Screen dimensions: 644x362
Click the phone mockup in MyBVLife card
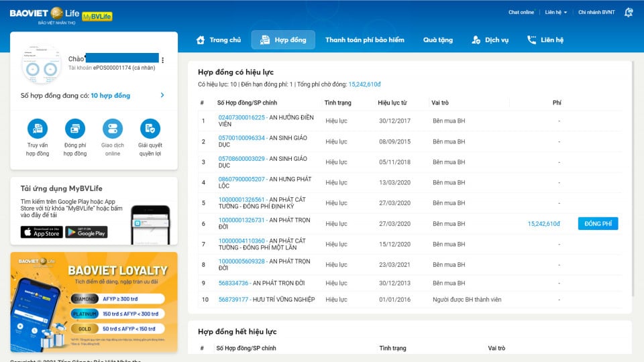pos(150,225)
